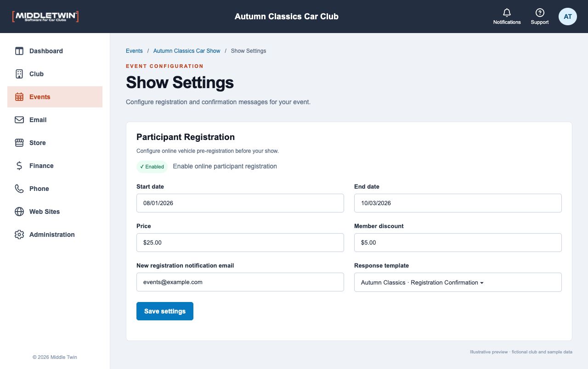Click the Finance dollar icon
This screenshot has height=369, width=588.
coord(19,166)
